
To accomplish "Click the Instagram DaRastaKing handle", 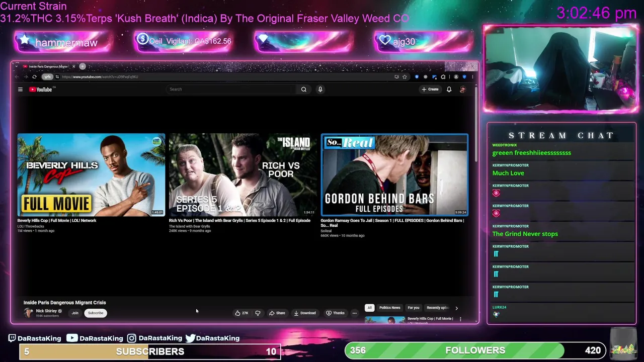I will tap(154, 338).
